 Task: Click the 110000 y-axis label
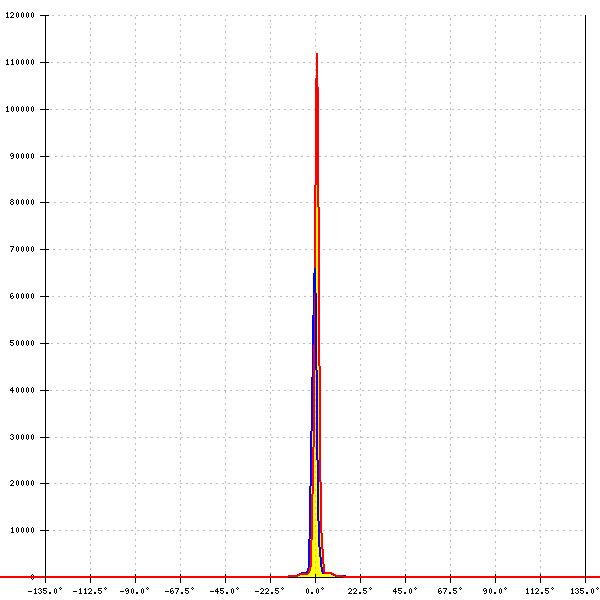tap(20, 62)
